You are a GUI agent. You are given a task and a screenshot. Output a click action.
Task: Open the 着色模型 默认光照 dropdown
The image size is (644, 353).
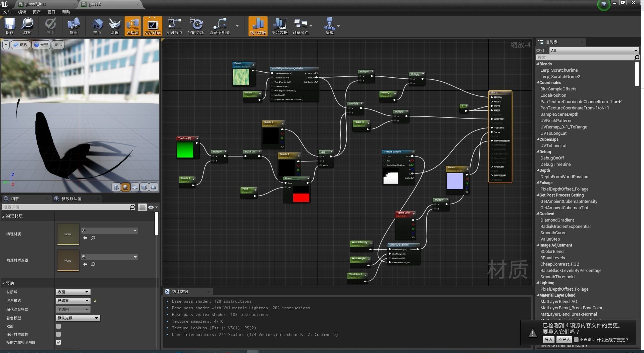pos(78,318)
